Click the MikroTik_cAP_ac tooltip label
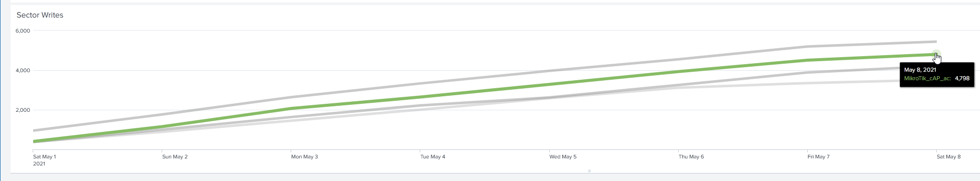This screenshot has height=181, width=980. [927, 78]
